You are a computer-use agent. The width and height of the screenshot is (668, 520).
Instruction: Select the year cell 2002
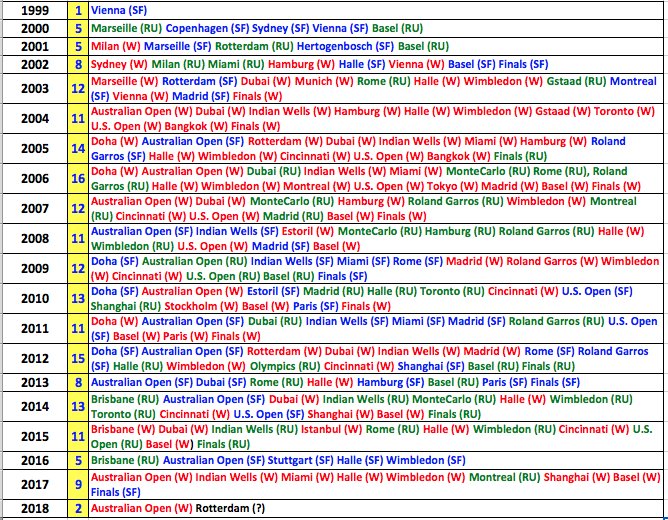point(35,64)
